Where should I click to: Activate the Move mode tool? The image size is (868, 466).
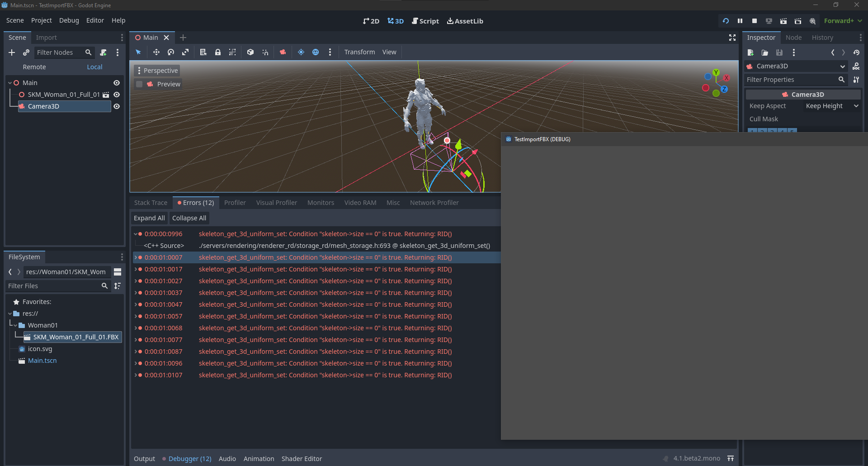[156, 52]
